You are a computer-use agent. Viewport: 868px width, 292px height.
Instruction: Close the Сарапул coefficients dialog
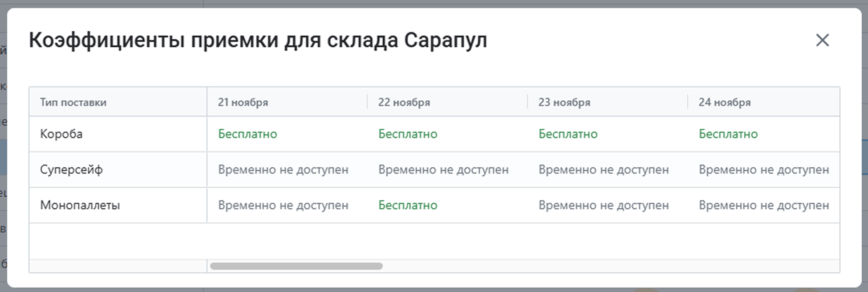tap(822, 41)
